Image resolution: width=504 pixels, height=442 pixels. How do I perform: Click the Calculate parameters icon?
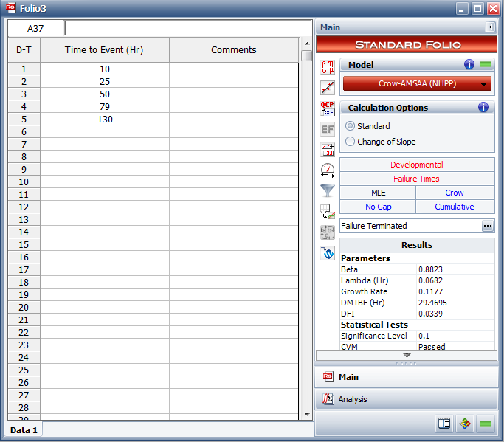pyautogui.click(x=328, y=68)
